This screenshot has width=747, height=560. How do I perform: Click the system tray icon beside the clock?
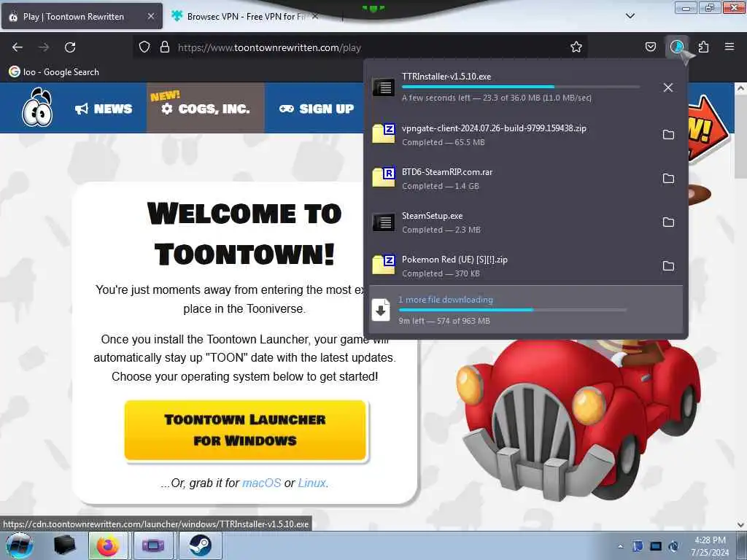(x=673, y=546)
